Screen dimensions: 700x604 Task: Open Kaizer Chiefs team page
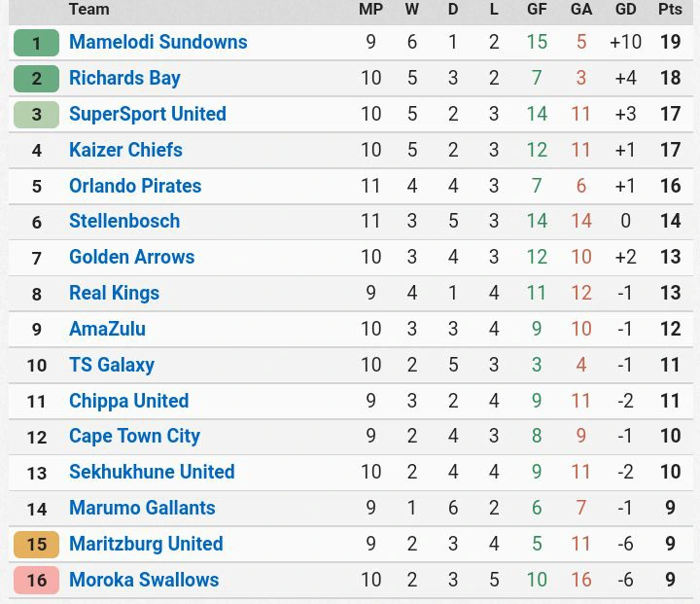pyautogui.click(x=125, y=150)
